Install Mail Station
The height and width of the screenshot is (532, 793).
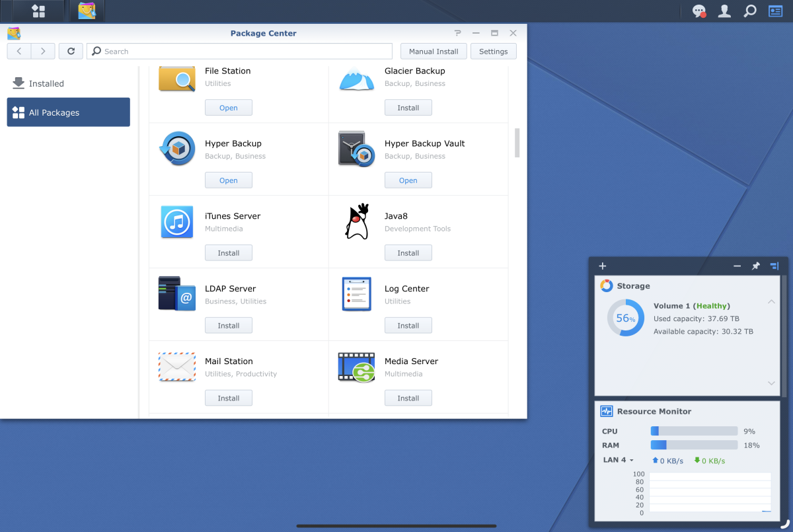pos(229,399)
